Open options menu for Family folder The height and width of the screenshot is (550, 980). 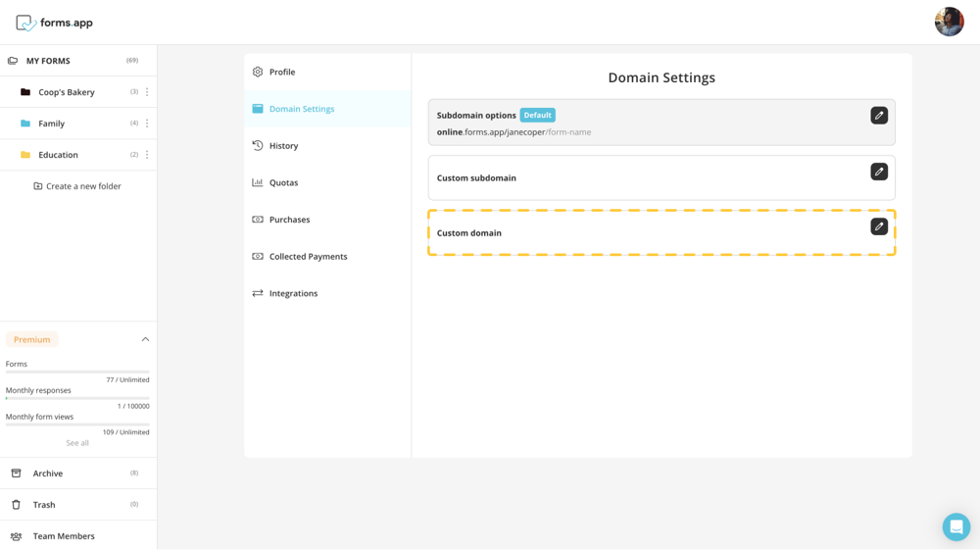(147, 124)
